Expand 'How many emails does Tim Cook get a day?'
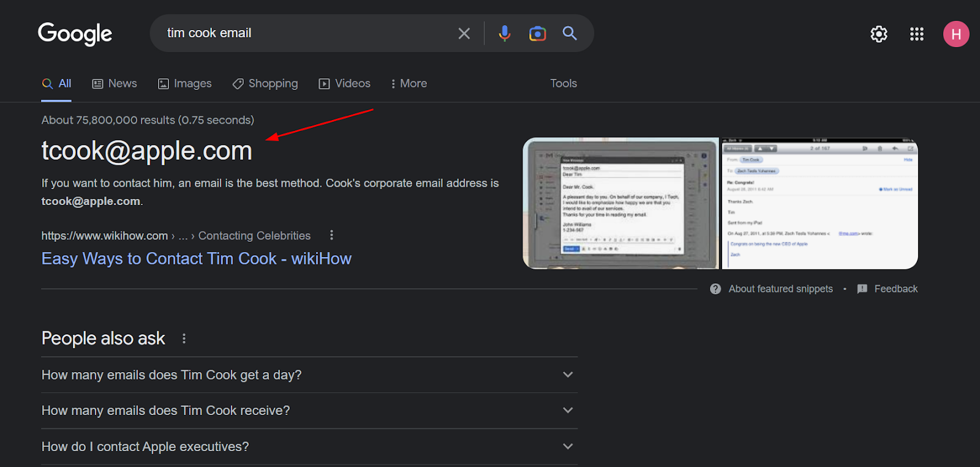980x467 pixels. point(309,375)
